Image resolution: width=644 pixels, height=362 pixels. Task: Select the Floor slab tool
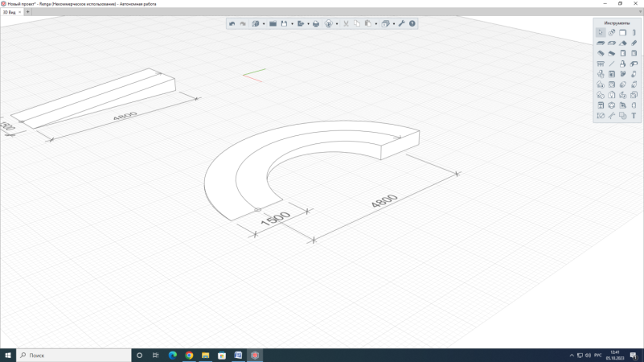click(601, 43)
